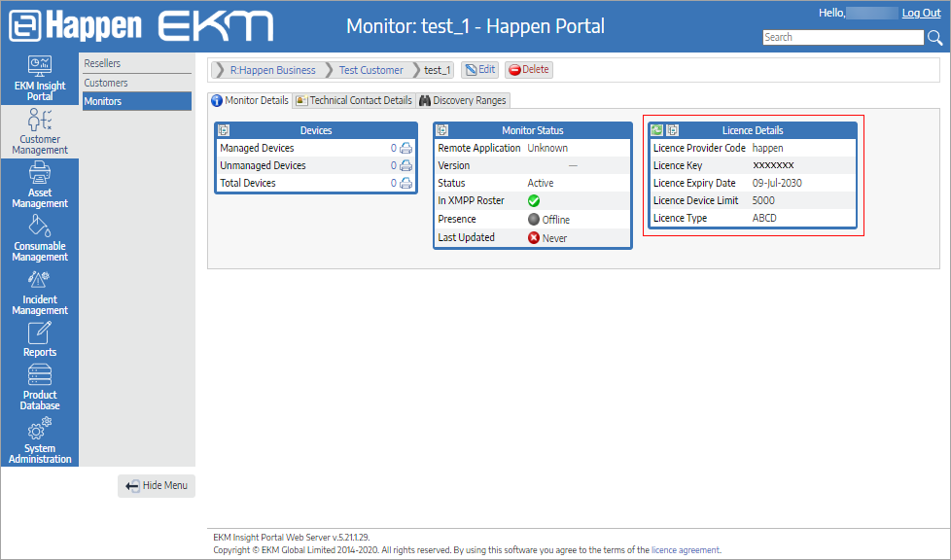Select Monitors in submenu

[x=136, y=101]
